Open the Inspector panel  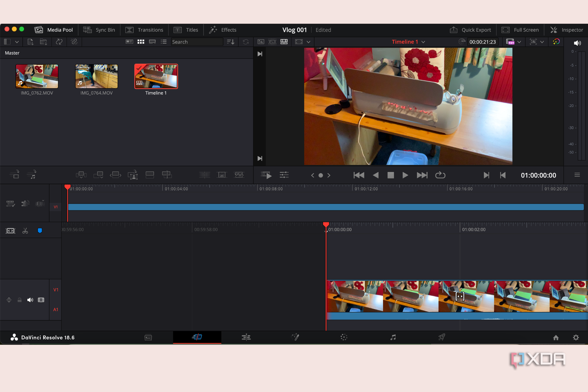(x=567, y=30)
